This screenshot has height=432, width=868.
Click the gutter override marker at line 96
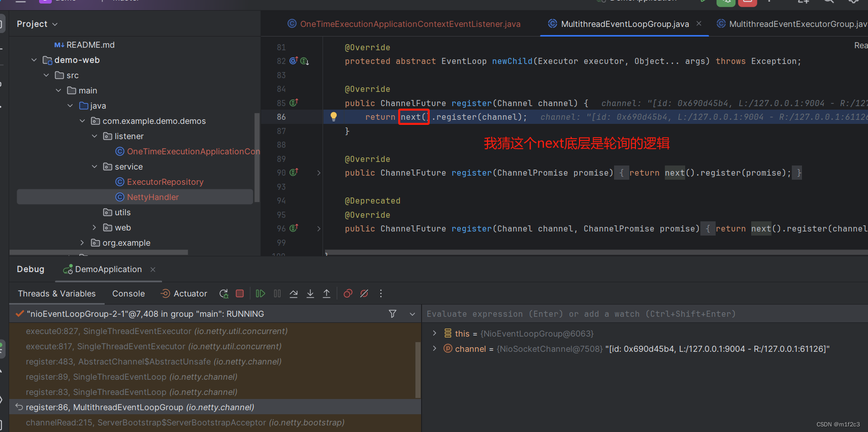click(x=294, y=228)
